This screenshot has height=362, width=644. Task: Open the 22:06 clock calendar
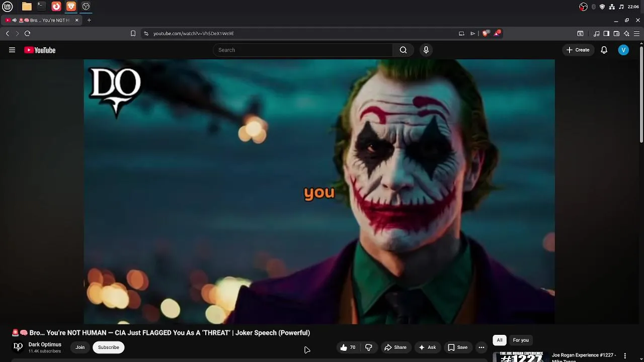[x=633, y=7]
